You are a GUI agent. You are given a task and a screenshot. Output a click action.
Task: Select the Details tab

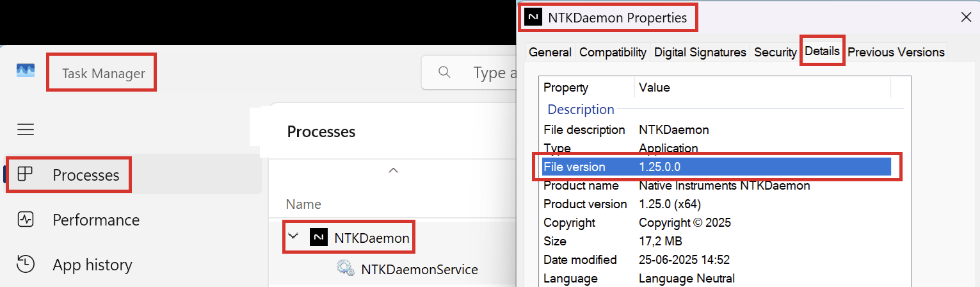click(823, 51)
